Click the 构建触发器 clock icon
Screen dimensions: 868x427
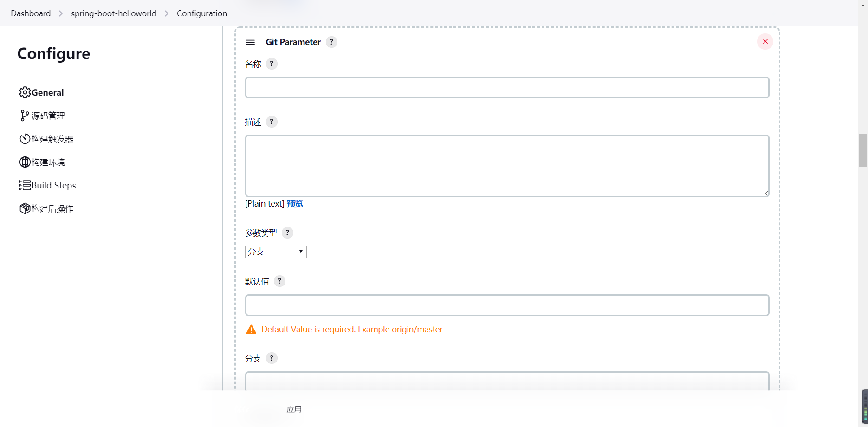click(x=25, y=139)
